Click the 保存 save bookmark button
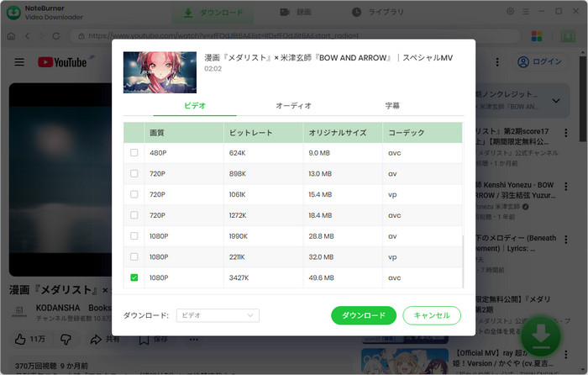 pos(154,340)
